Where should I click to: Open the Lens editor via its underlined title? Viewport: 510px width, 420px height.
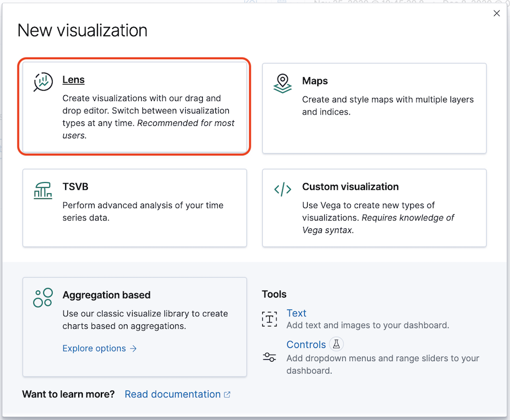(x=74, y=80)
